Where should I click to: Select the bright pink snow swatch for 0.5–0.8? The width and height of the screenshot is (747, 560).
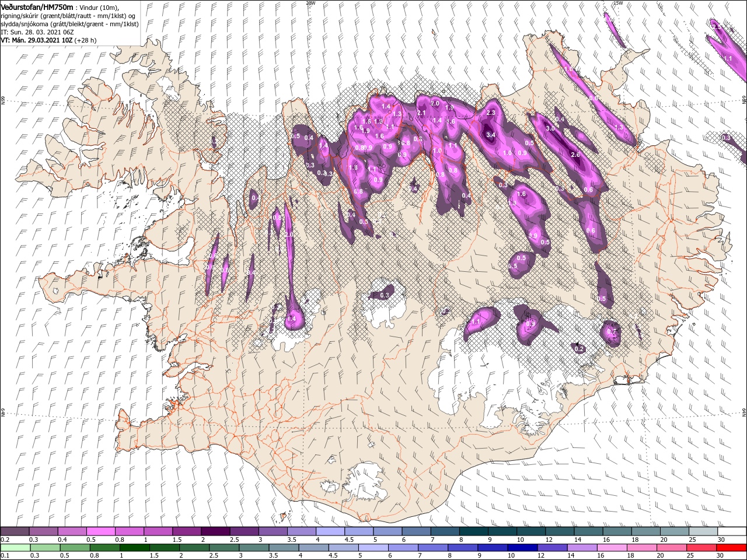click(100, 531)
